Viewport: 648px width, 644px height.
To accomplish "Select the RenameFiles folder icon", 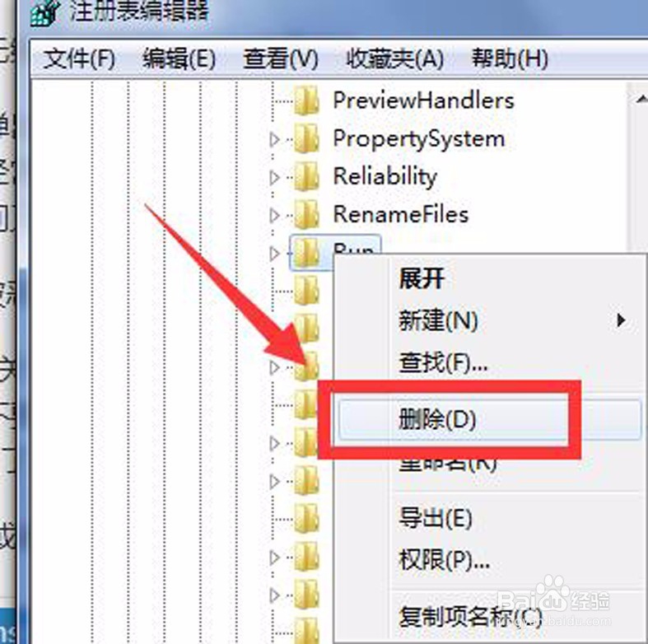I will click(x=306, y=214).
